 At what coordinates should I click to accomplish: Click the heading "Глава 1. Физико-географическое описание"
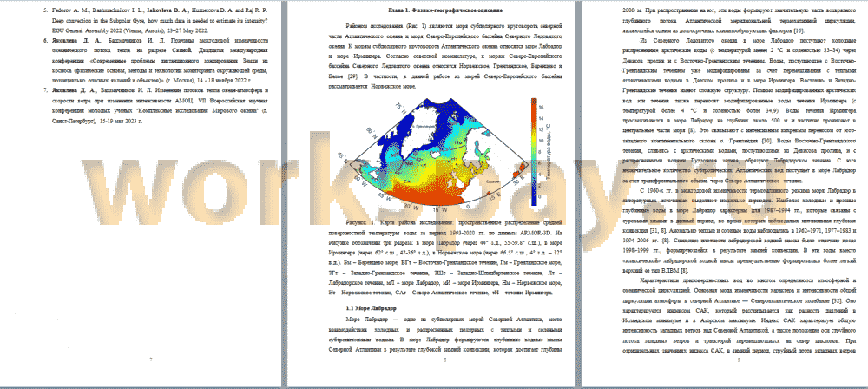tap(446, 10)
